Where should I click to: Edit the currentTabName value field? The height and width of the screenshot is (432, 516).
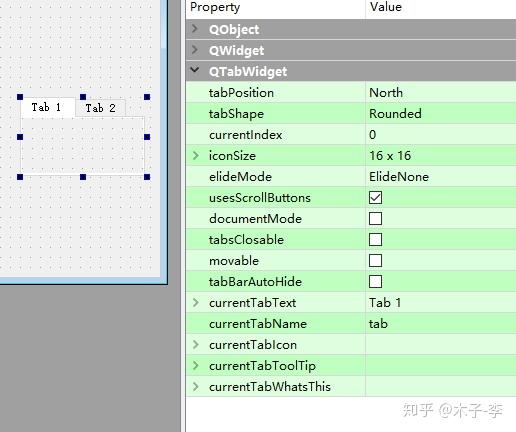pos(441,323)
